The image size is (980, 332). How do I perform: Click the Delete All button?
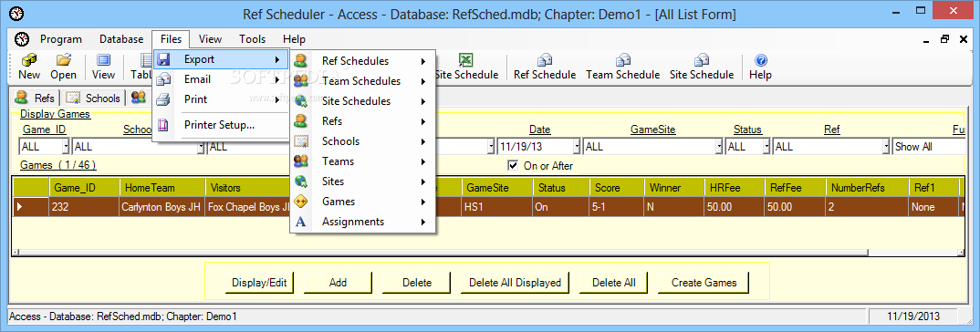(614, 283)
